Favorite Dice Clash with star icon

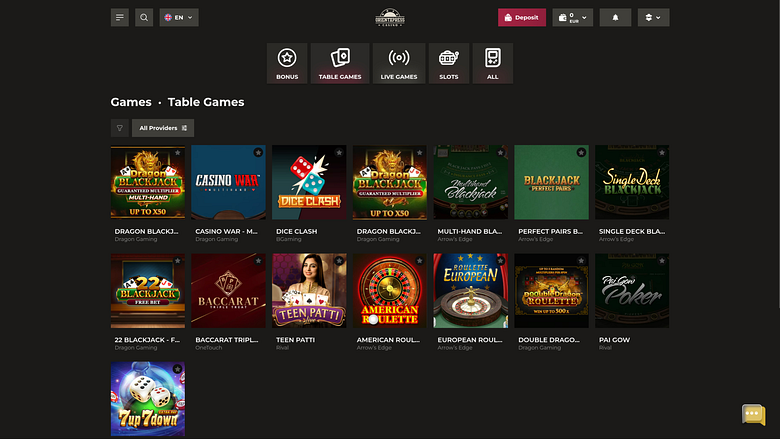tap(339, 153)
